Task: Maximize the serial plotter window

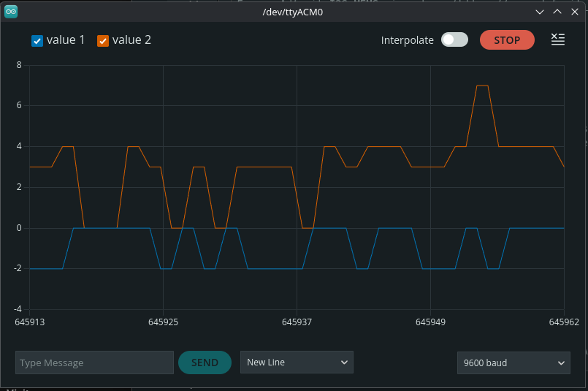Action: click(557, 12)
